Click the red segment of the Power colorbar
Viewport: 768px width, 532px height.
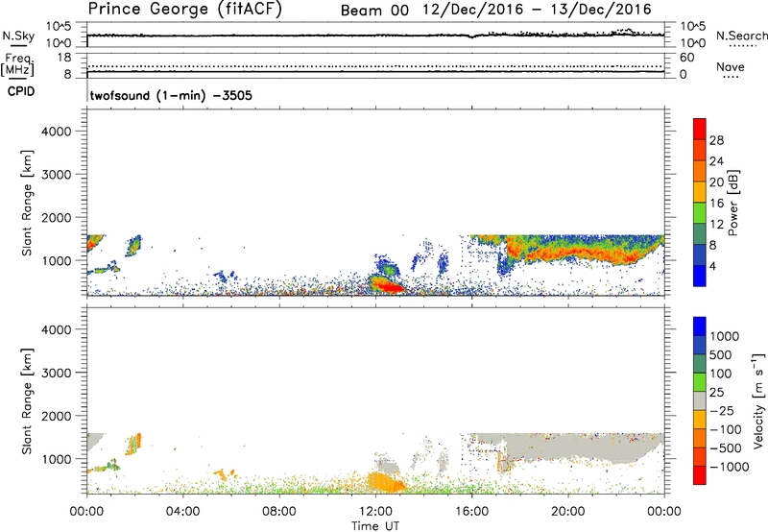(x=700, y=130)
